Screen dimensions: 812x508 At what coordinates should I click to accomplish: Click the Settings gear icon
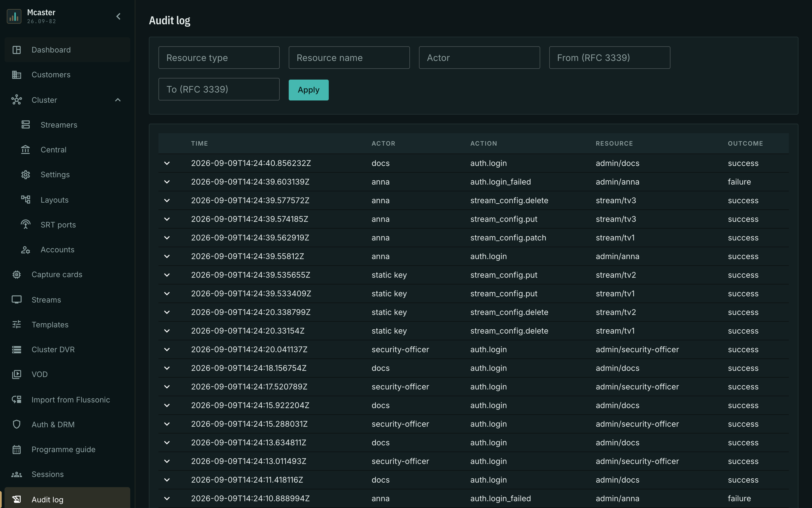coord(25,175)
